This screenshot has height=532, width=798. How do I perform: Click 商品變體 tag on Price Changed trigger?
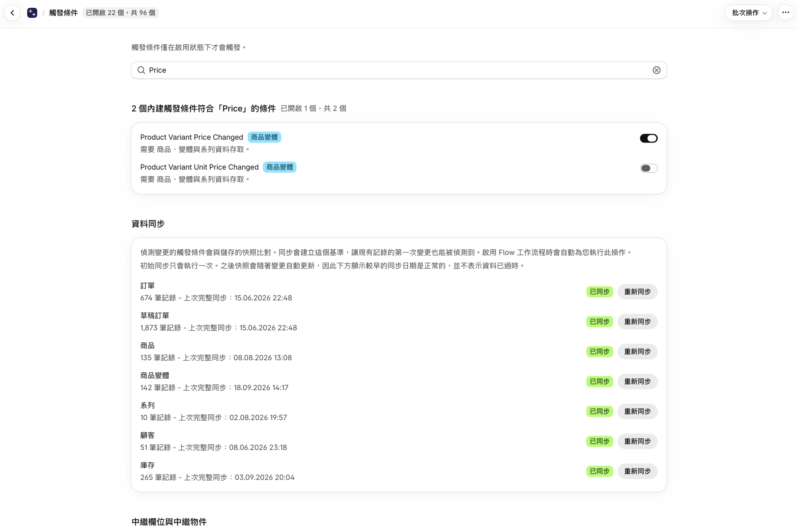[264, 137]
